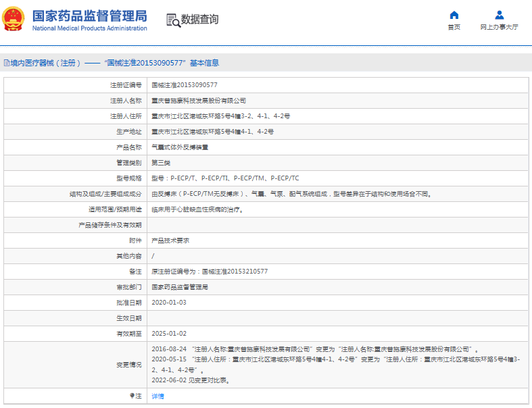Click the 管理类别 row label
Viewport: 532px width, 408px height.
tap(129, 163)
